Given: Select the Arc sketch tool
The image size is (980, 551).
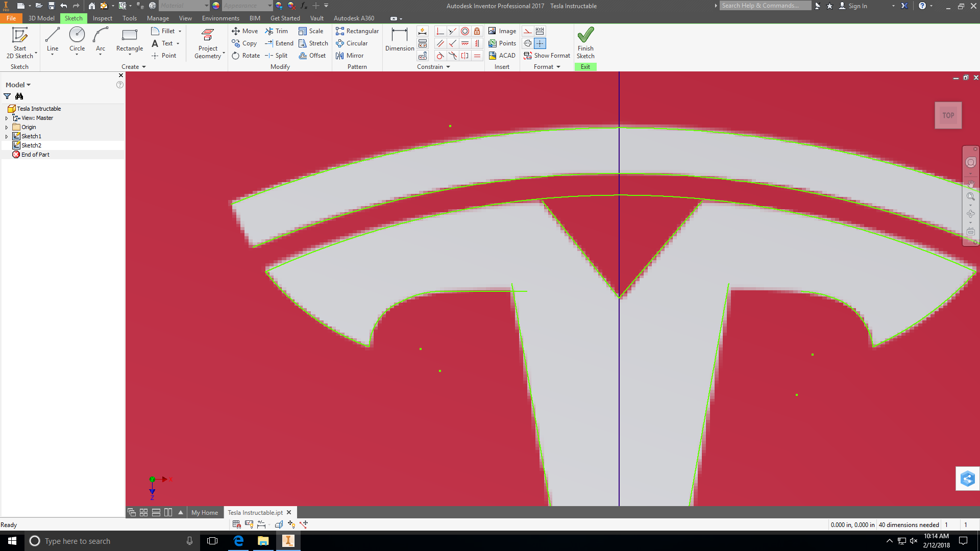Looking at the screenshot, I should (x=101, y=40).
